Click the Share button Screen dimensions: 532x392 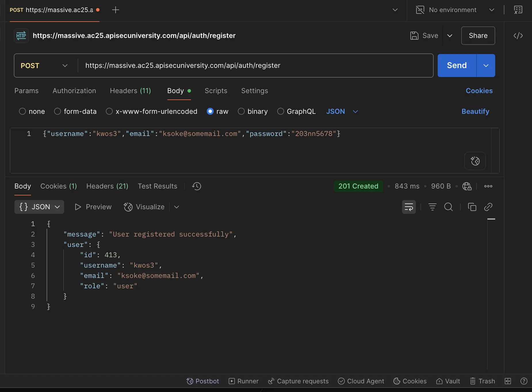[478, 36]
